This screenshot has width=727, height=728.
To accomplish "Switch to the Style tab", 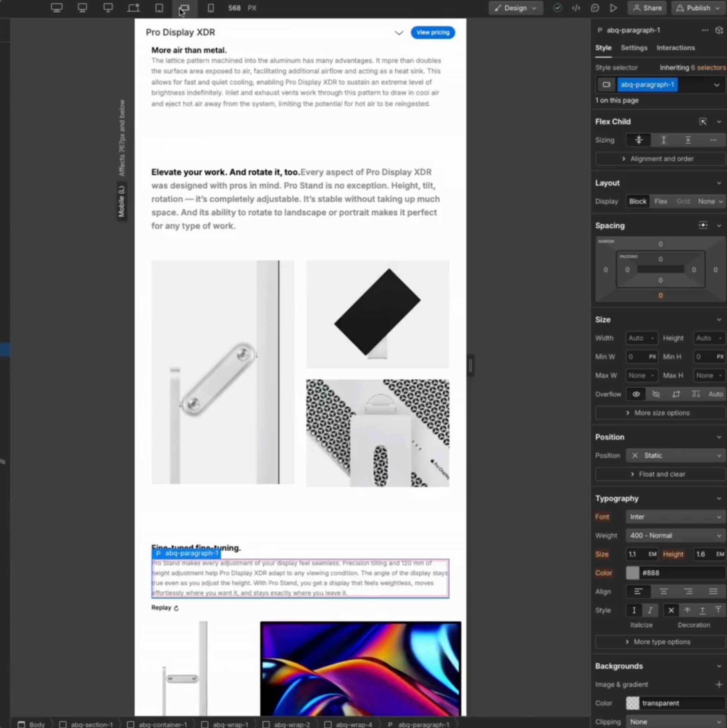I will coord(603,48).
